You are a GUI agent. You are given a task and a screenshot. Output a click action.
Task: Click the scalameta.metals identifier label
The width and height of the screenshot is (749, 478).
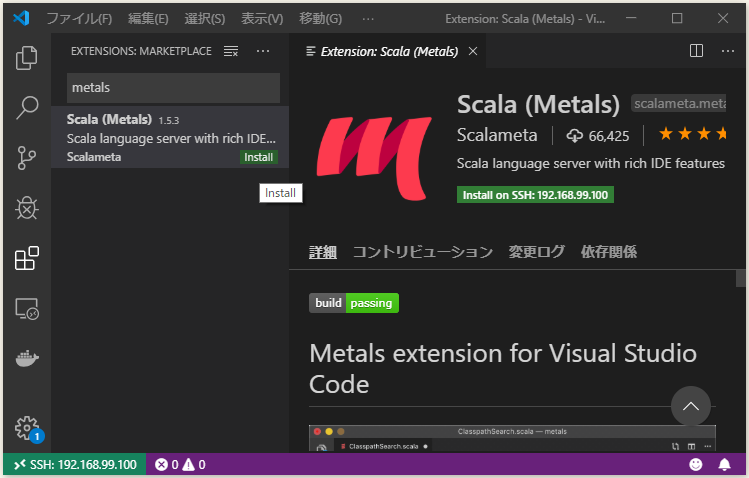679,103
